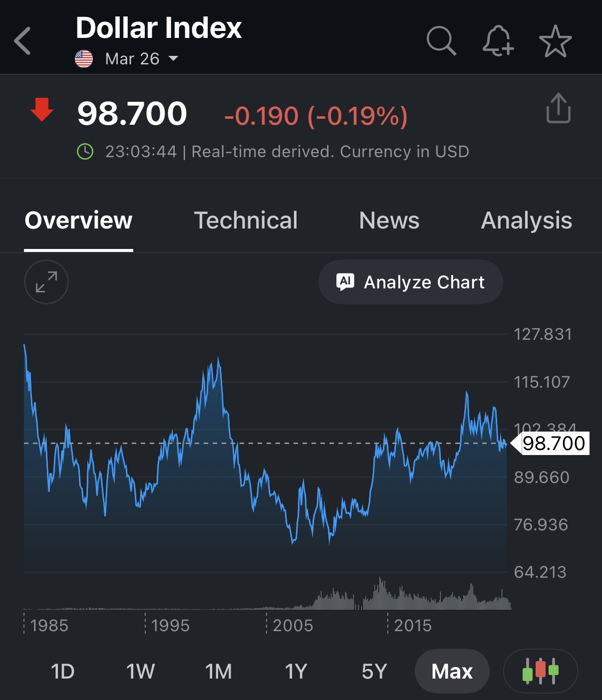602x700 pixels.
Task: Open the Mar 26 contract dropdown
Action: [x=141, y=59]
